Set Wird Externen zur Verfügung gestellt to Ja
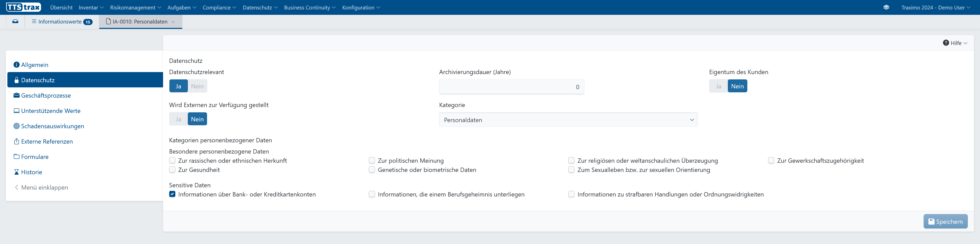This screenshot has width=980, height=244. (178, 119)
